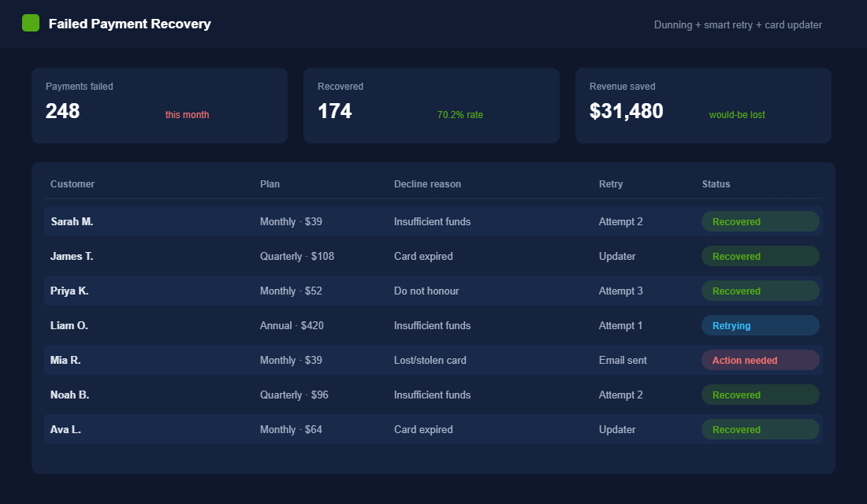
Task: Click the green app logo square
Action: (x=31, y=23)
